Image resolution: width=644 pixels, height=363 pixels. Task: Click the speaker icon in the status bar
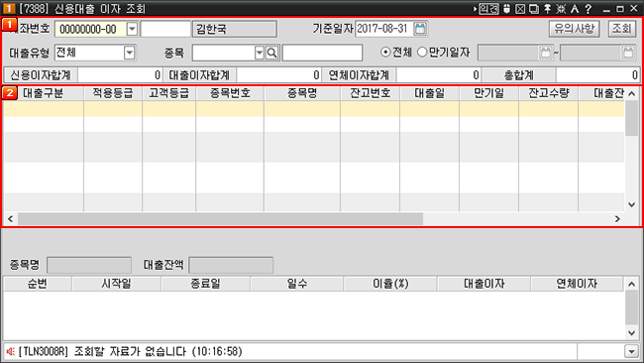(11, 351)
